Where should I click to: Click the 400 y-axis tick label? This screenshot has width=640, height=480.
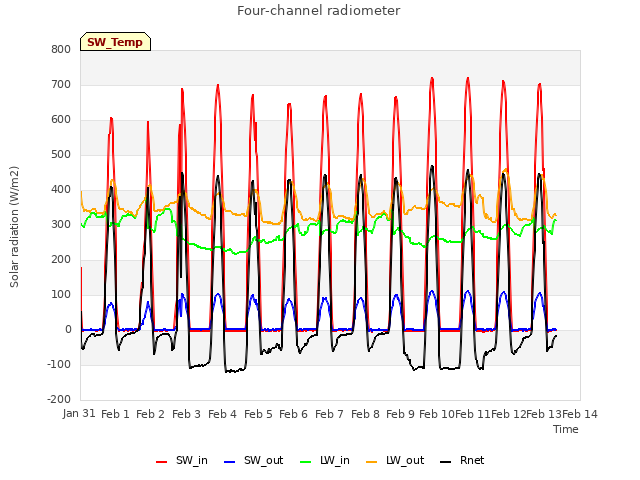[x=61, y=189]
